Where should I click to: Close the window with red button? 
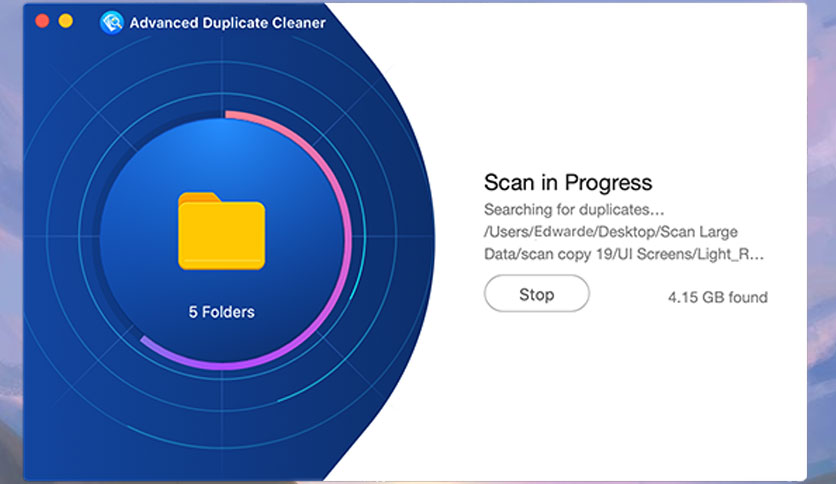42,21
